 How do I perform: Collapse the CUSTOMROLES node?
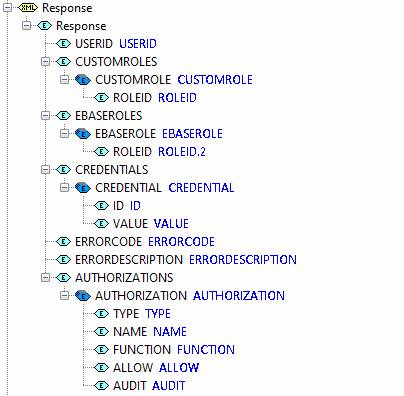pos(45,62)
